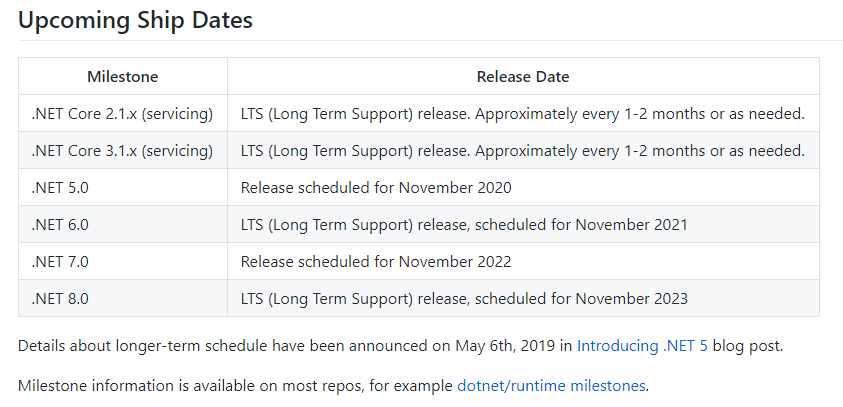Click the 'blog post' text after the link
This screenshot has height=407, width=843.
point(747,346)
